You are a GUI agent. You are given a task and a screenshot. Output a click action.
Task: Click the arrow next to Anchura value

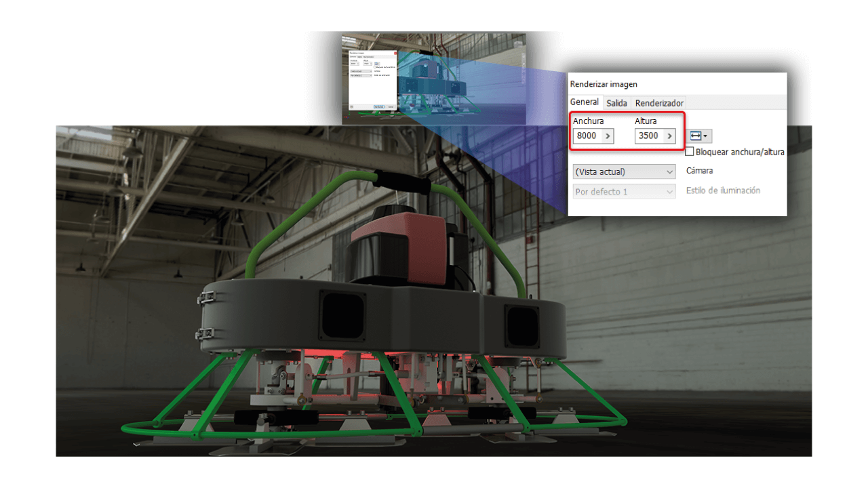coord(608,136)
